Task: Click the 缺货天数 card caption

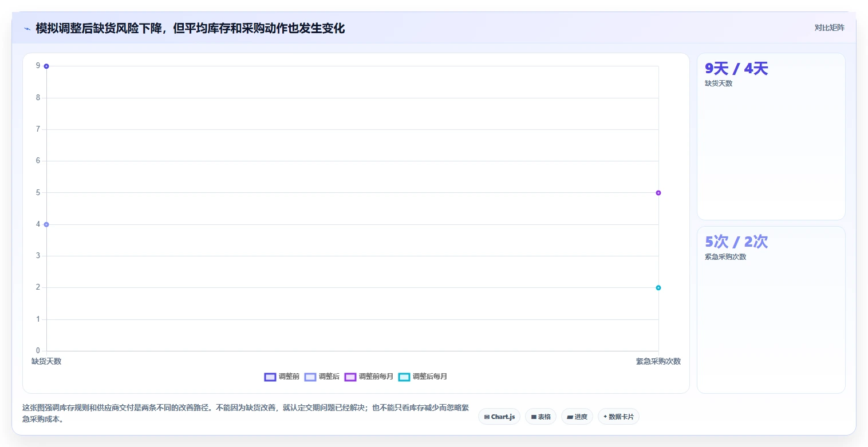Action: 719,84
